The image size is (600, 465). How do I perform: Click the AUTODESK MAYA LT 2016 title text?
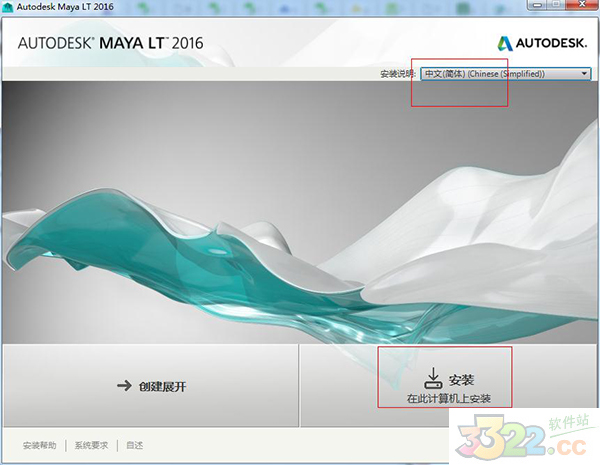[x=111, y=43]
